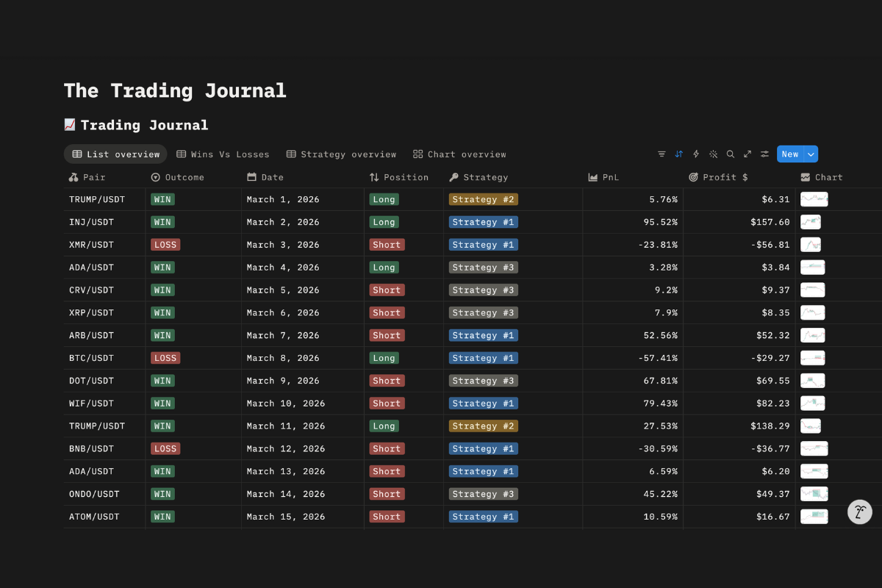Open the Trading Journal database title
Viewport: 882px width, 588px height.
click(144, 125)
